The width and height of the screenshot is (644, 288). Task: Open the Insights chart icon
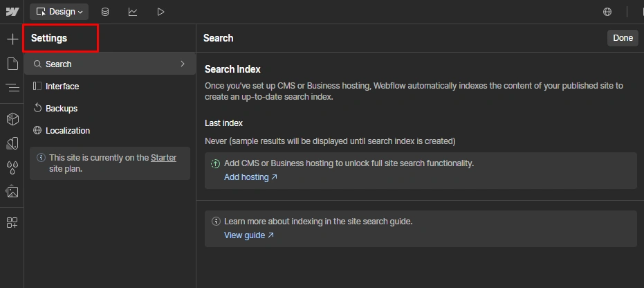(x=133, y=12)
